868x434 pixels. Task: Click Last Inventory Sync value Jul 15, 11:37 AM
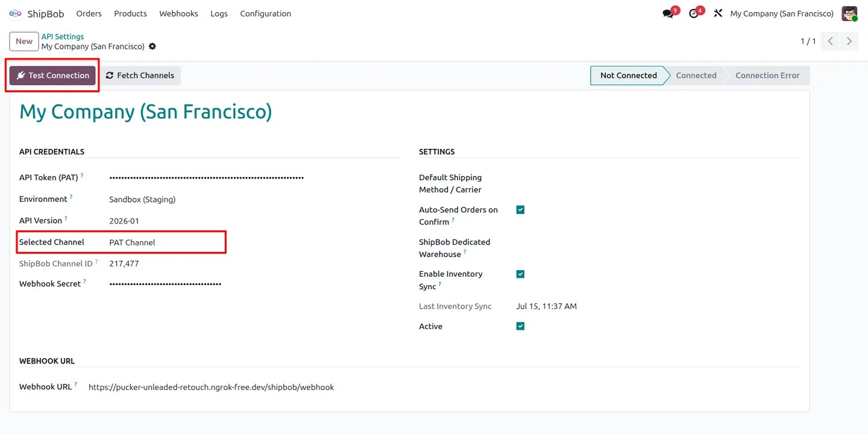(547, 306)
